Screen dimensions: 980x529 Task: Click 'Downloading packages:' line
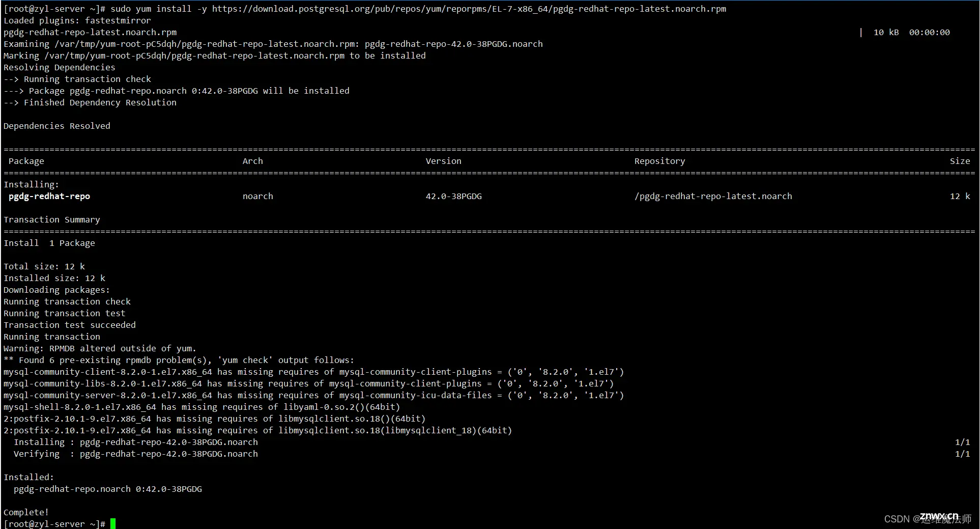tap(57, 290)
